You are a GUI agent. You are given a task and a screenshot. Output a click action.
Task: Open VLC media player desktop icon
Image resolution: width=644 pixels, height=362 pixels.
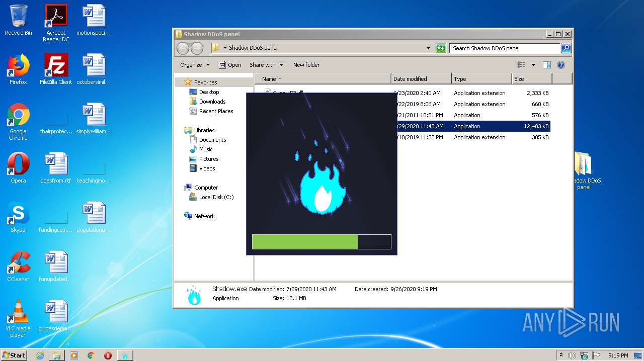tap(18, 319)
